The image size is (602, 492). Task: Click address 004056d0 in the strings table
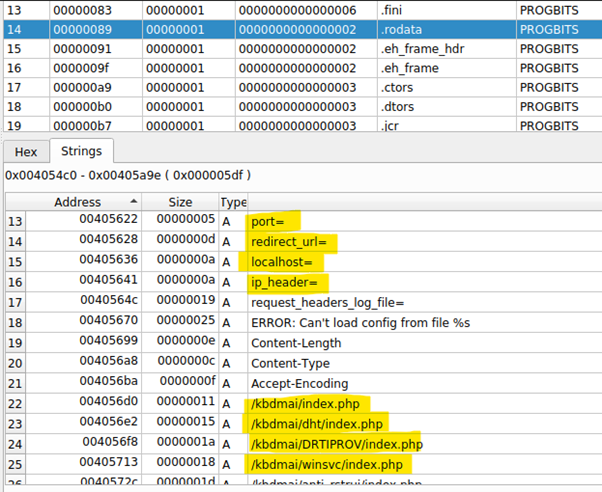[107, 403]
